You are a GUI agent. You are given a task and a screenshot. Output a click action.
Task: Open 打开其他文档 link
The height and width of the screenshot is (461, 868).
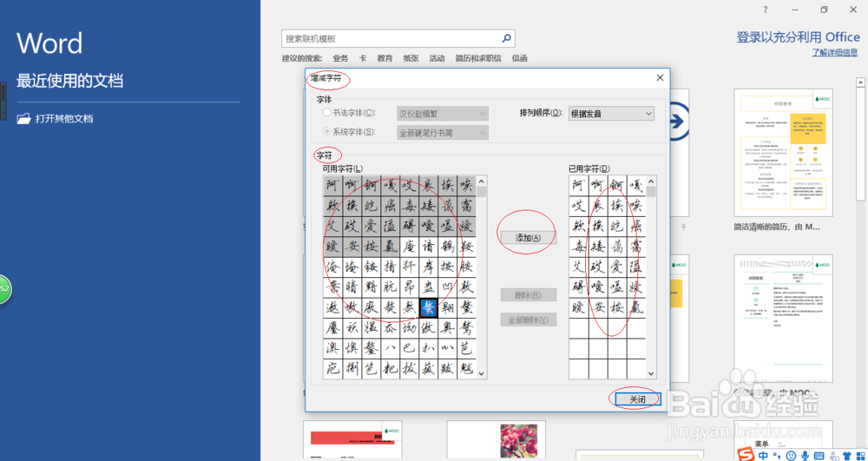coord(64,118)
